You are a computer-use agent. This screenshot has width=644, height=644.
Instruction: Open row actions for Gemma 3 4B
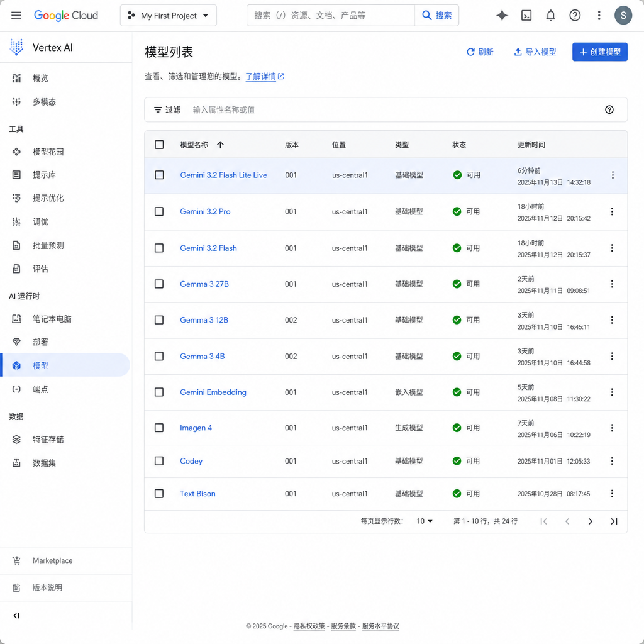pyautogui.click(x=611, y=357)
